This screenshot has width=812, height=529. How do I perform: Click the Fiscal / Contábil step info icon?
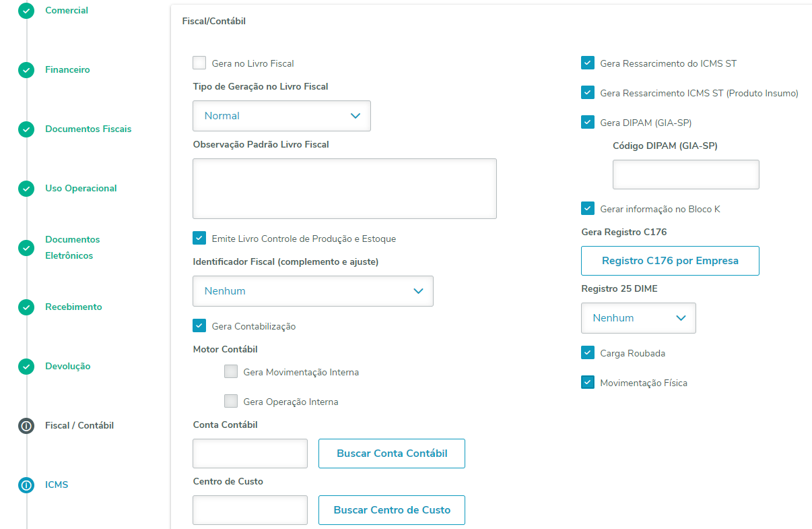point(26,426)
